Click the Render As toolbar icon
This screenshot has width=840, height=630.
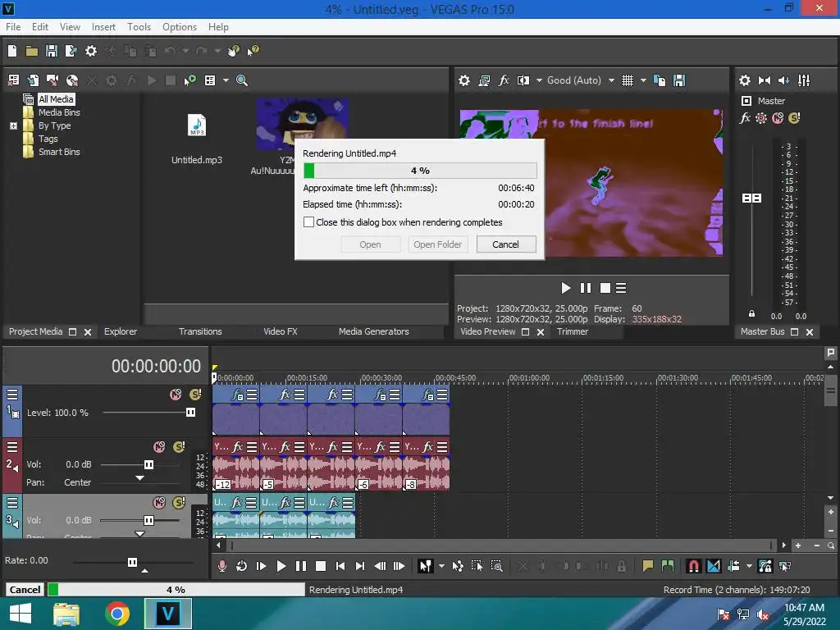tap(71, 51)
